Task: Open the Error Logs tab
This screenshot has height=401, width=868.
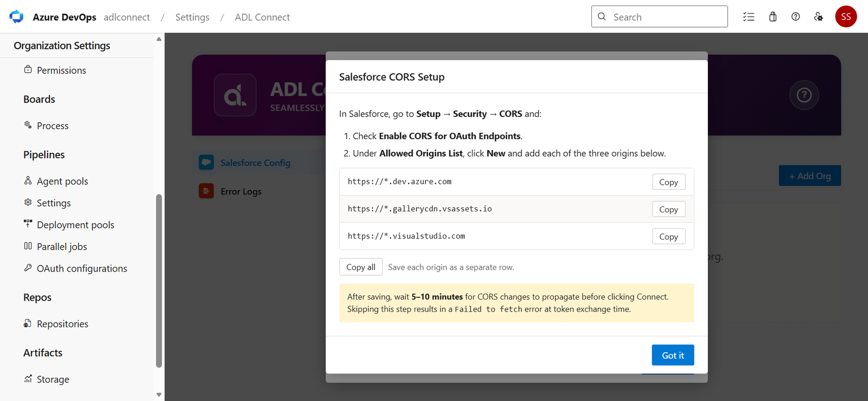Action: pyautogui.click(x=241, y=191)
